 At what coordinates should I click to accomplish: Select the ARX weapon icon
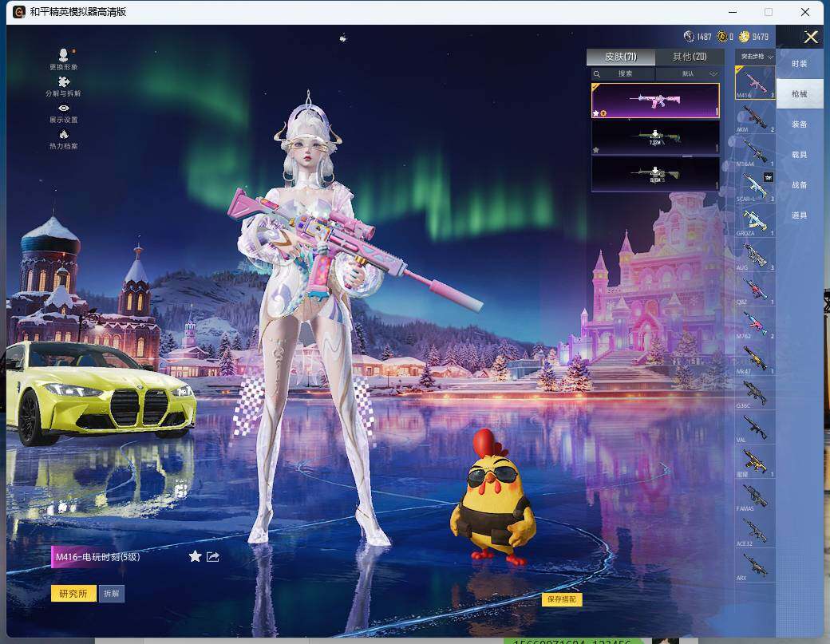(x=755, y=566)
